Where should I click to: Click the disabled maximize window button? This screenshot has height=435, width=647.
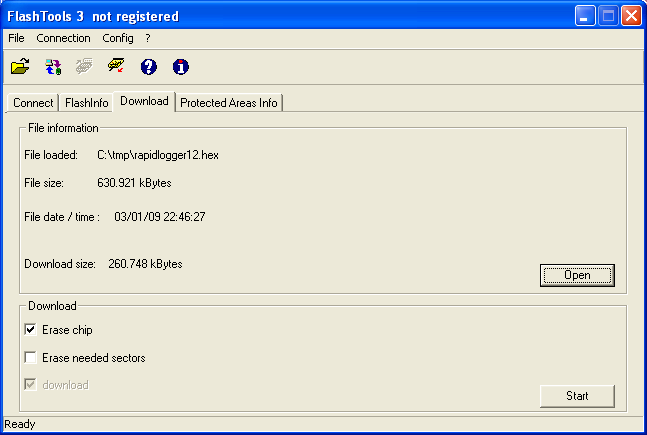pyautogui.click(x=608, y=16)
